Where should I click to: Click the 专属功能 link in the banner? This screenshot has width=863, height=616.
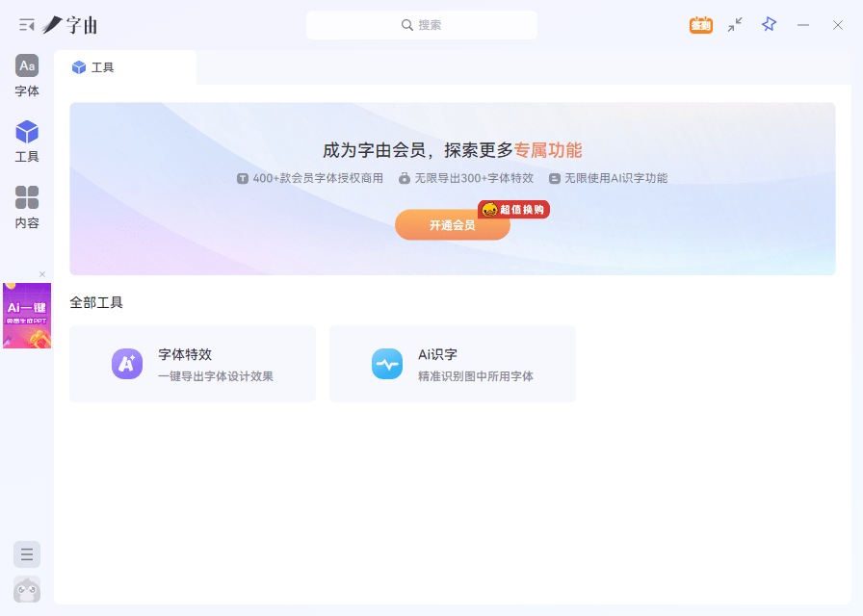pos(549,152)
